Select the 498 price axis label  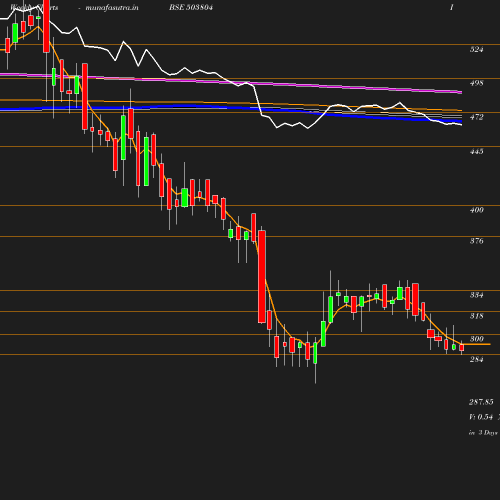coord(476,83)
